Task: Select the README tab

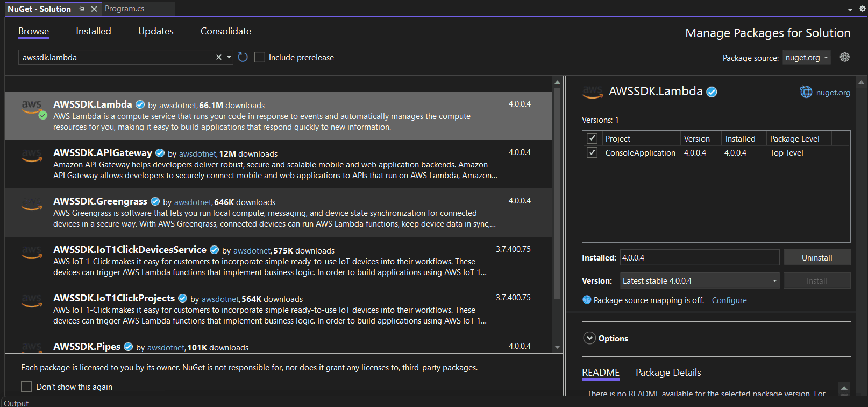Action: (601, 373)
